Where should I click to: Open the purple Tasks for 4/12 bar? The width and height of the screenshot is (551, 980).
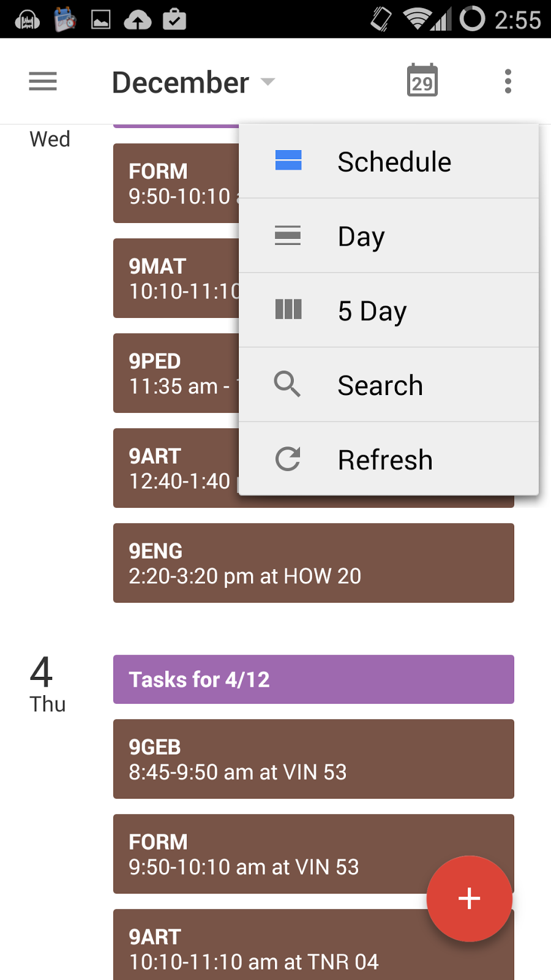pyautogui.click(x=313, y=679)
